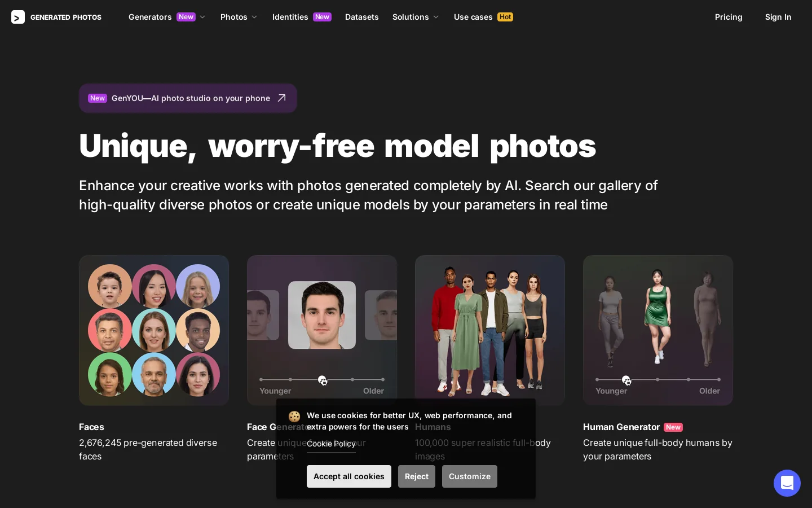The height and width of the screenshot is (508, 812).
Task: Expand the Solutions dropdown menu
Action: [416, 17]
